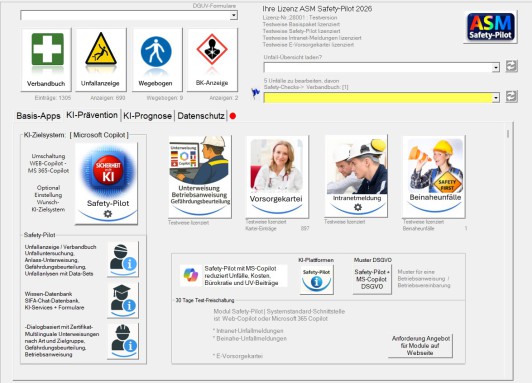Viewport: 532px width, 383px height.
Task: Click the 'Anzeigen: 690' text
Action: (x=108, y=98)
